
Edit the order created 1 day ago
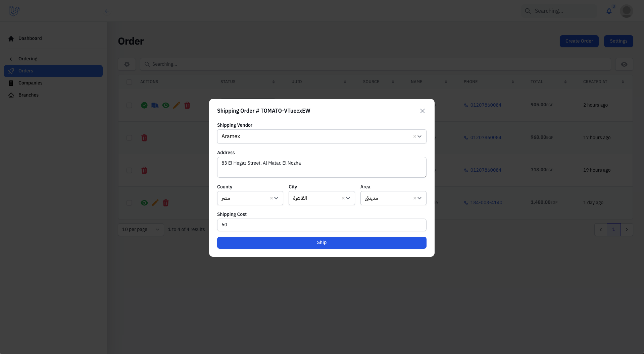155,203
